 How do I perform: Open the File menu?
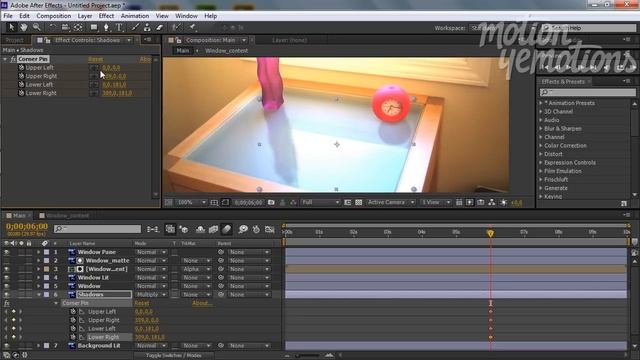(8, 16)
